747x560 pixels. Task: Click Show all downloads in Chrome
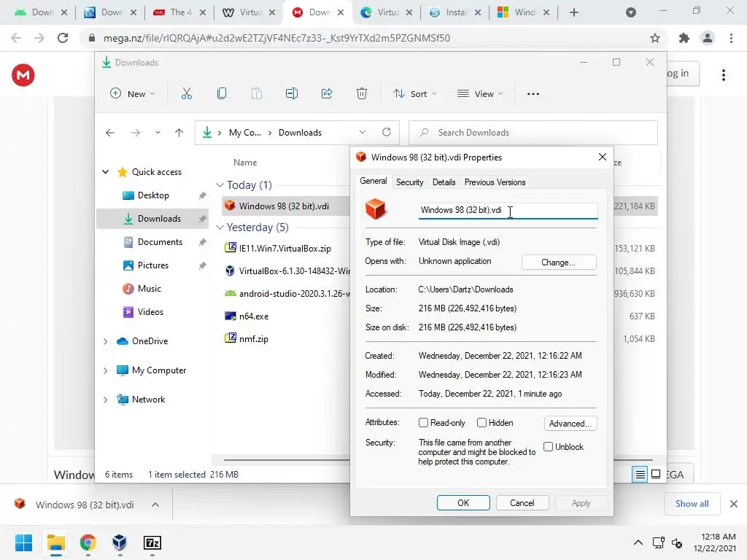click(692, 504)
